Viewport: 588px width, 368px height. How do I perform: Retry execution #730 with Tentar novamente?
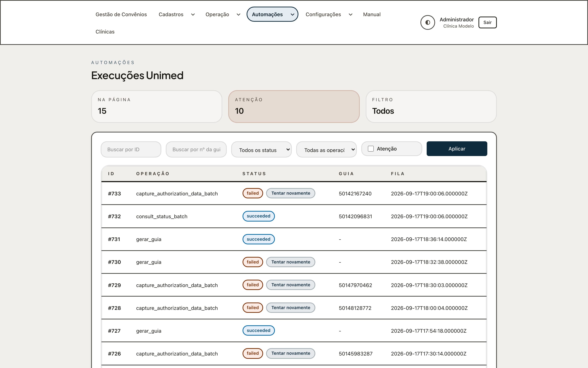291,262
